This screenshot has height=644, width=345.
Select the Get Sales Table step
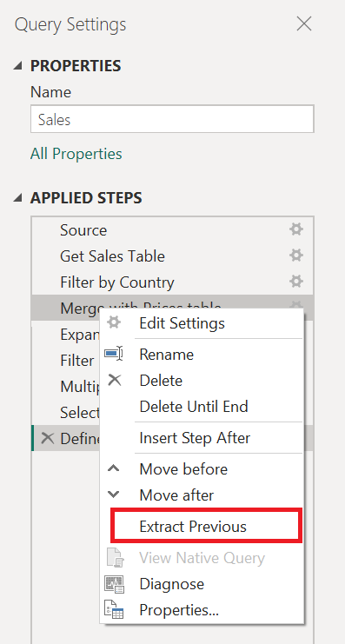click(x=172, y=256)
